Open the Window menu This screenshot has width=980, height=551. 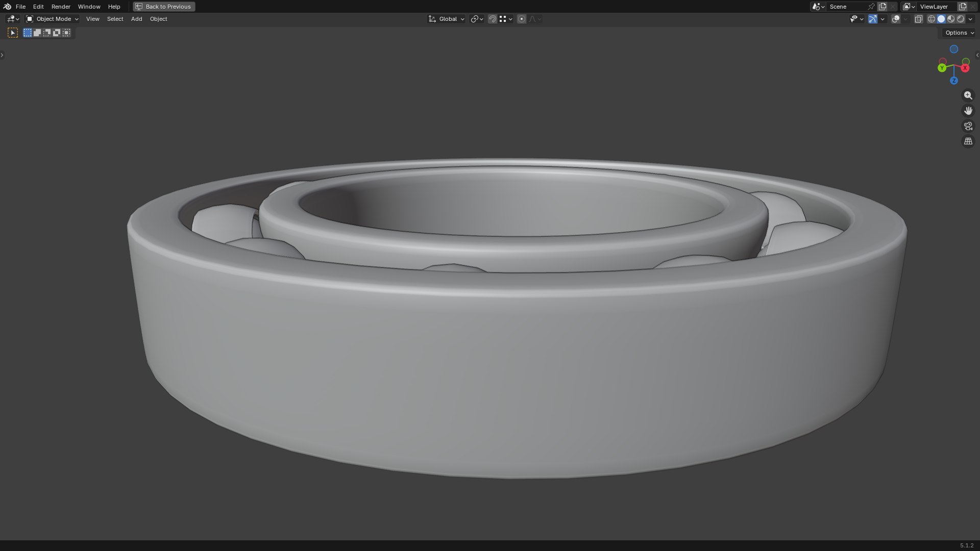(x=89, y=7)
